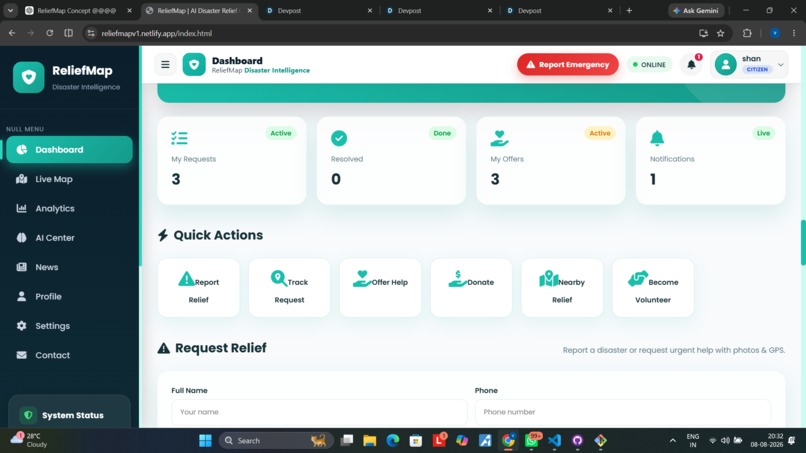Reload the page
806x453 pixels.
[x=49, y=33]
